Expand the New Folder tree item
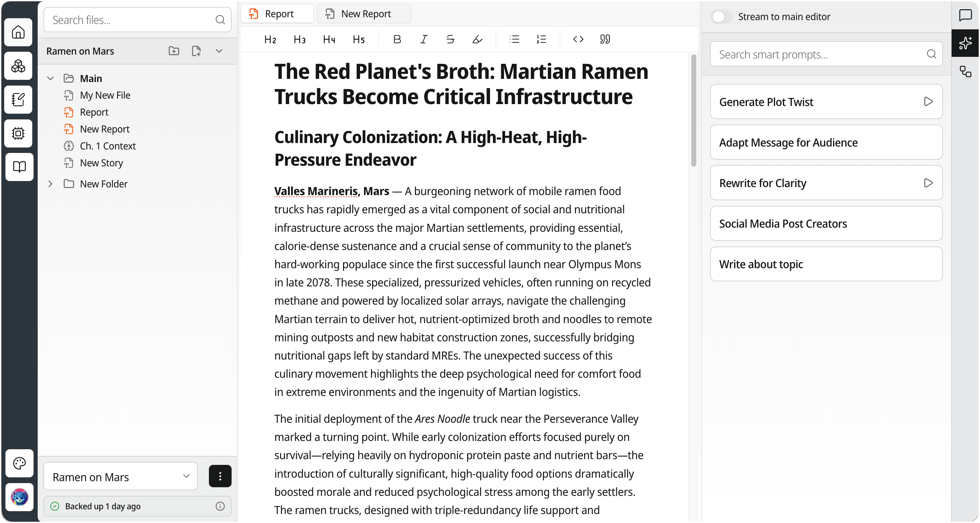The image size is (980, 523). click(50, 184)
